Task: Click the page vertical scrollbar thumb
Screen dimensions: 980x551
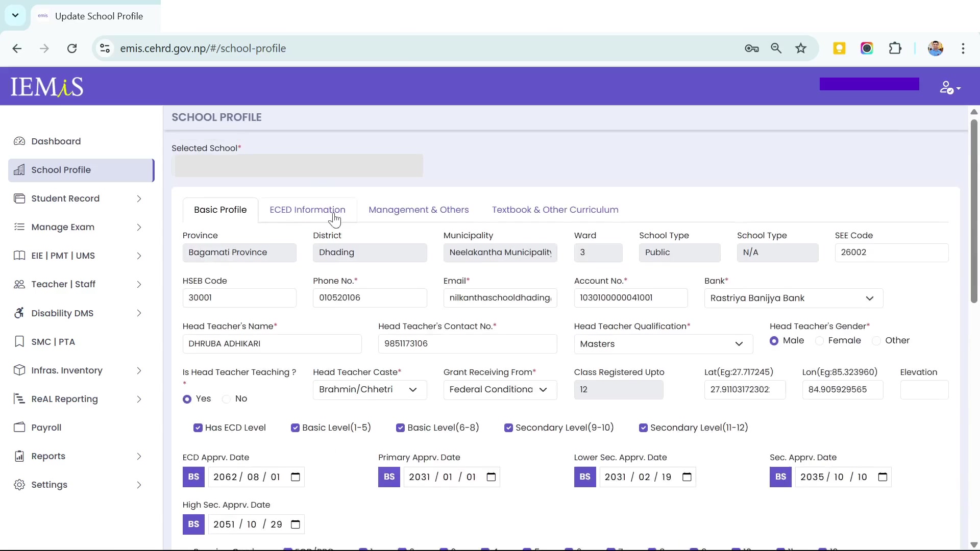Action: 974,211
